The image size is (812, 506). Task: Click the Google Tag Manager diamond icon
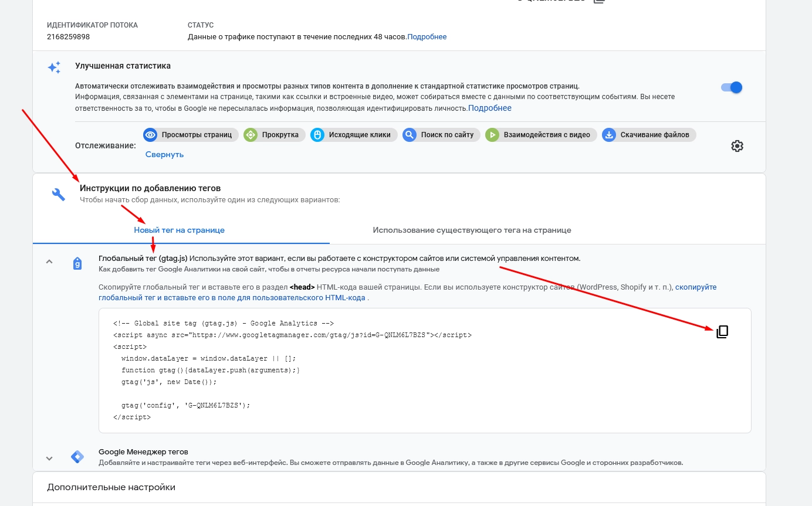(77, 457)
